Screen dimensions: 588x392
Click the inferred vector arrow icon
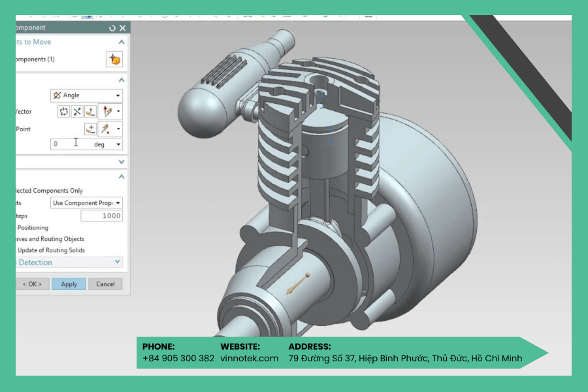coord(108,112)
